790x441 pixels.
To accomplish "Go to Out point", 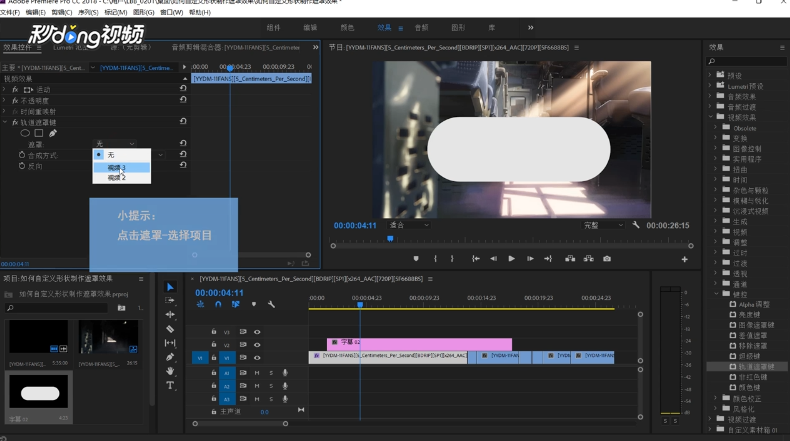I will coord(548,259).
